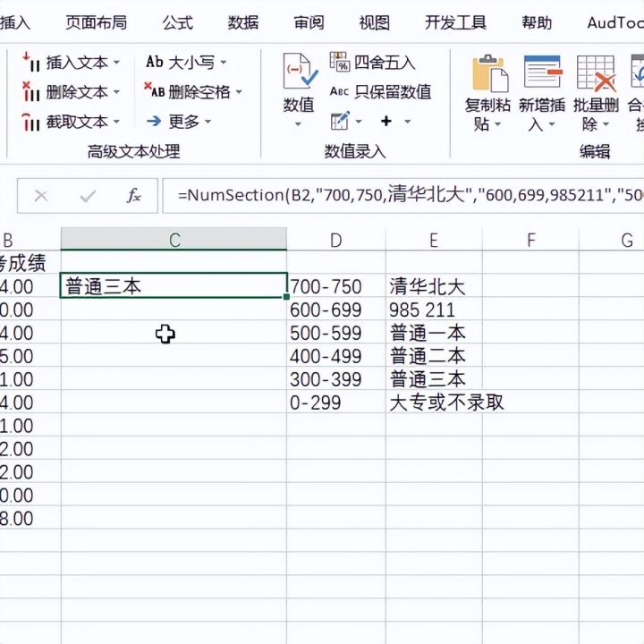Select the cell containing 0-299
This screenshot has height=644, width=644.
click(336, 402)
